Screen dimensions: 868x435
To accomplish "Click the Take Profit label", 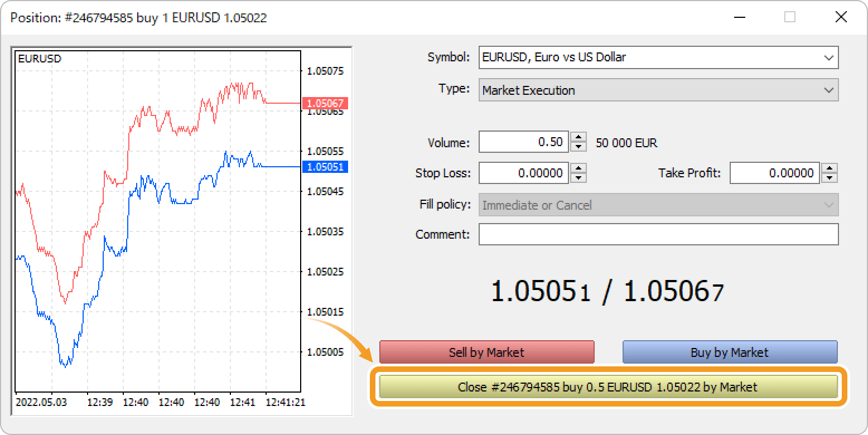I will tap(689, 173).
